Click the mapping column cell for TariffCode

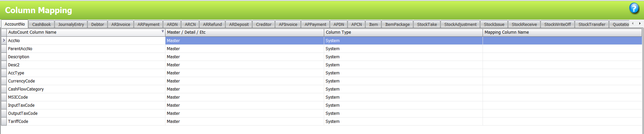(562, 121)
